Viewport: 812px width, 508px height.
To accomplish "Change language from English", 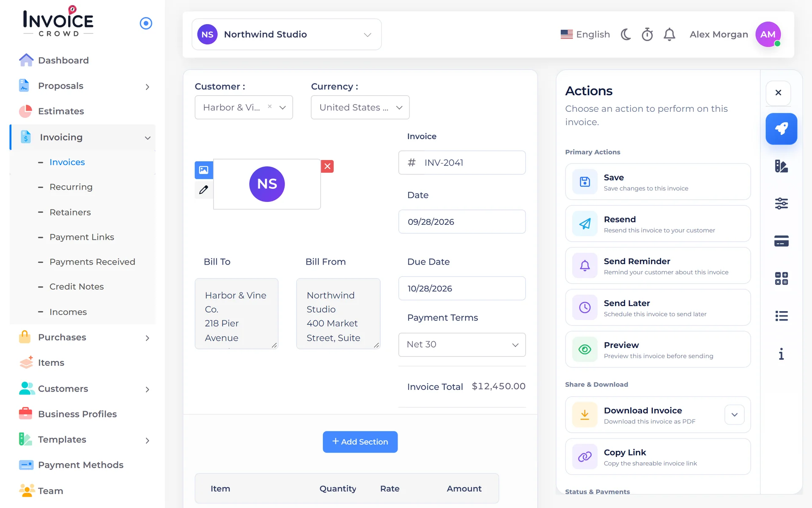I will (x=585, y=34).
